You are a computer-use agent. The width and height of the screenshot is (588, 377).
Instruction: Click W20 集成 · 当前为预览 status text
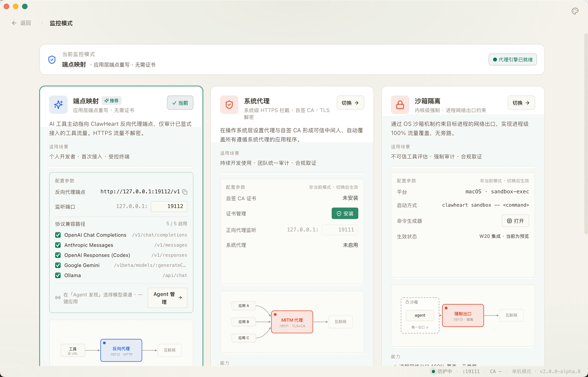504,236
